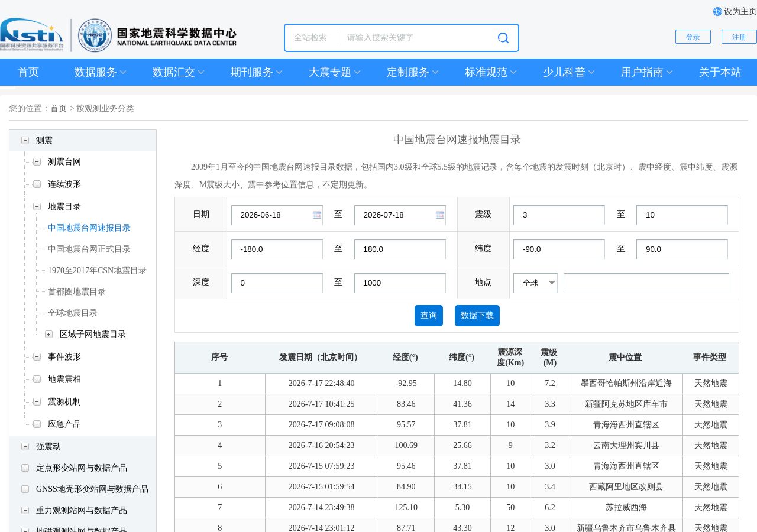Expand the 应急产品 tree node
The width and height of the screenshot is (757, 532).
pos(37,424)
